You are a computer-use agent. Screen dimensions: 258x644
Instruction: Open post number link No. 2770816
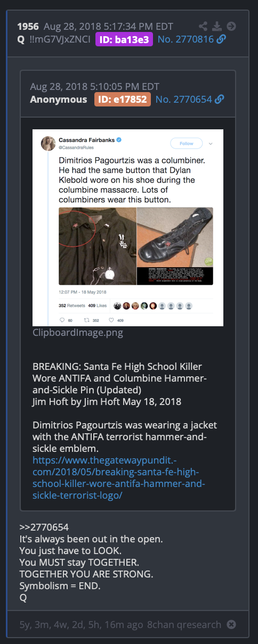pyautogui.click(x=186, y=39)
